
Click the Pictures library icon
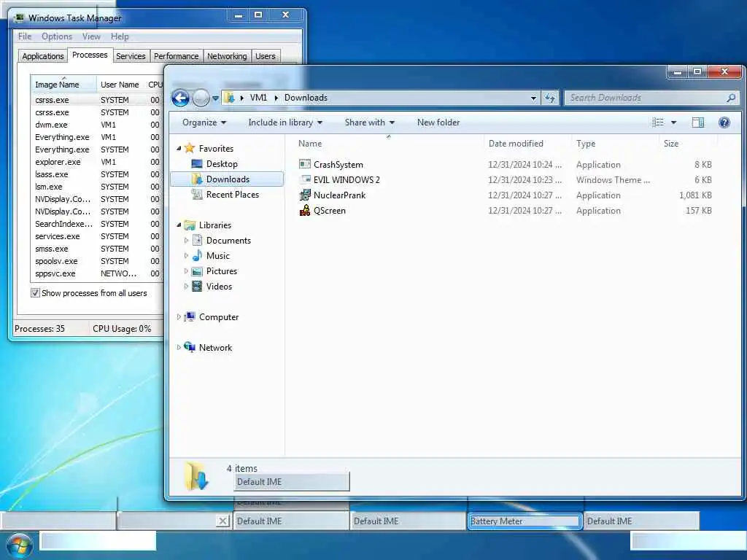(197, 271)
